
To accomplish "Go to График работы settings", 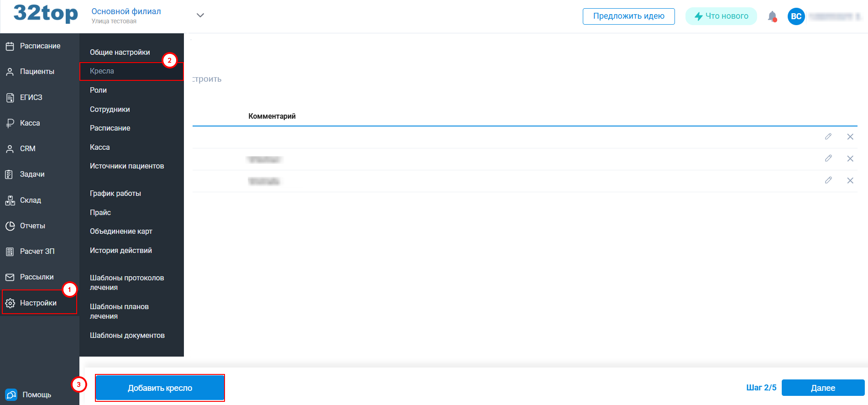I will tap(115, 194).
